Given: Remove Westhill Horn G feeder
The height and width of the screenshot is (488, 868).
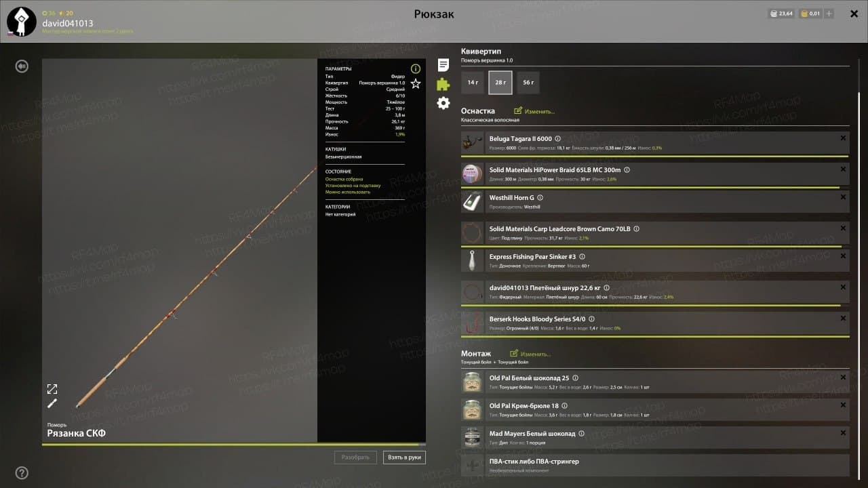Looking at the screenshot, I should pos(843,197).
